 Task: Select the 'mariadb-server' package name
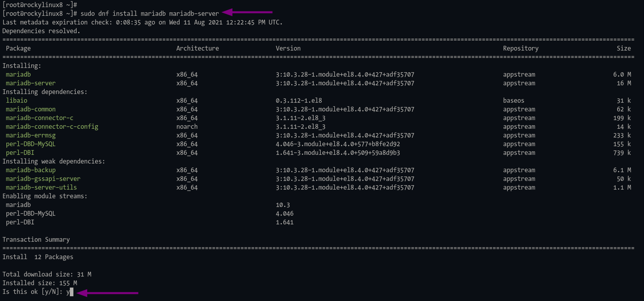pyautogui.click(x=31, y=83)
